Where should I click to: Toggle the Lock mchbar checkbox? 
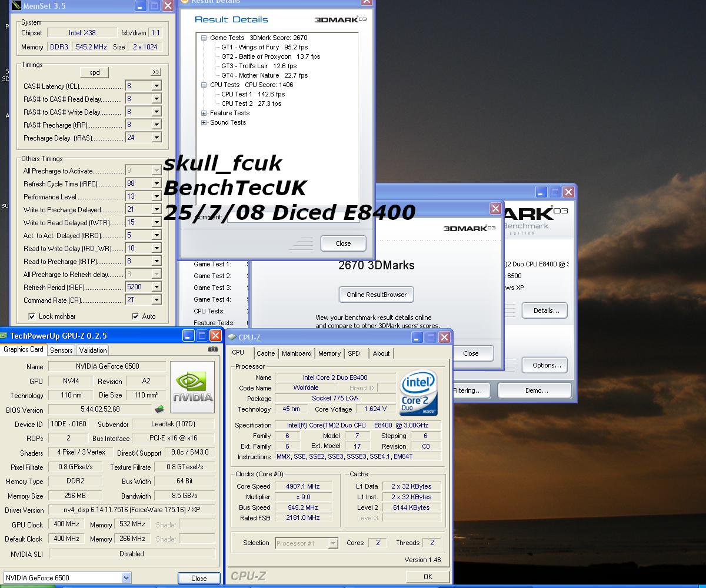point(32,316)
